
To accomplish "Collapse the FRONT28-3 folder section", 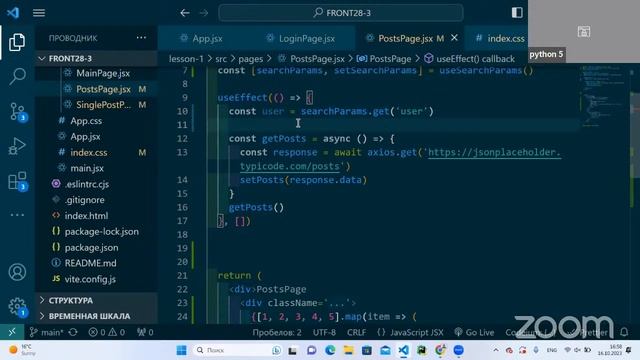I will [96, 58].
